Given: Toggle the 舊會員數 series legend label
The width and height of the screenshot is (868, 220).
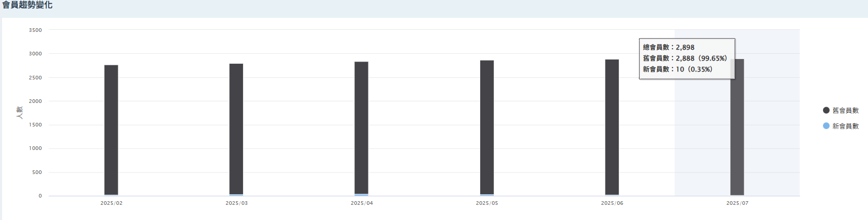Looking at the screenshot, I should tap(845, 110).
